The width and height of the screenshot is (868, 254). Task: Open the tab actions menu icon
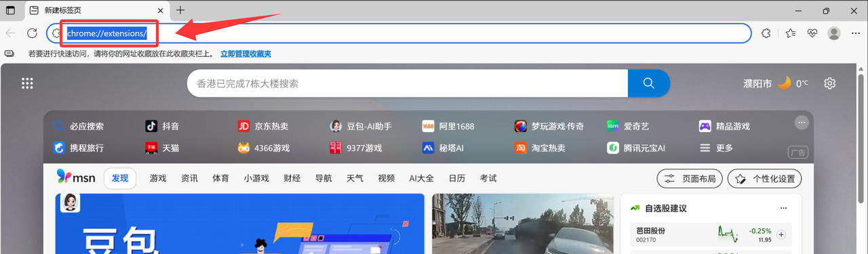click(x=10, y=10)
